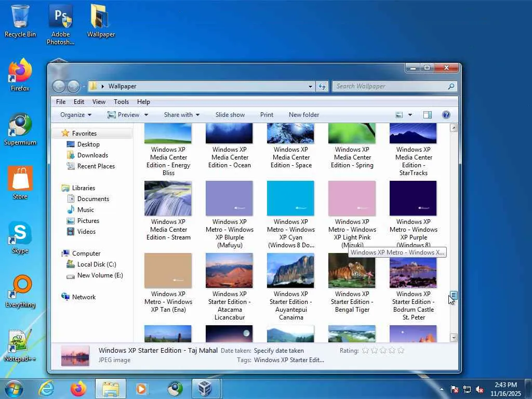Screen dimensions: 532x399
Task: Select Documents library
Action: click(x=93, y=199)
